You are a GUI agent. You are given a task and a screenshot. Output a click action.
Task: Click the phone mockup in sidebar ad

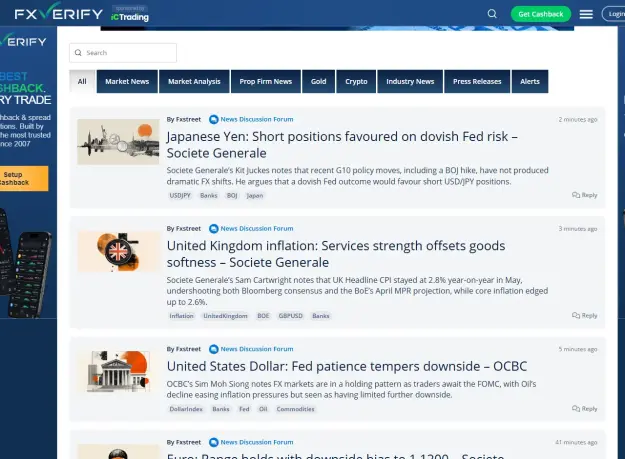point(26,263)
